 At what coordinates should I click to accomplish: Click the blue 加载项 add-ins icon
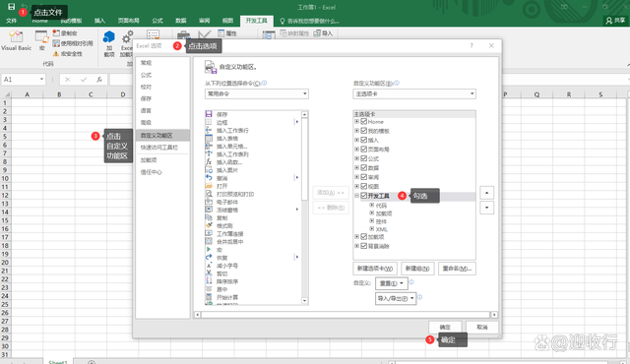point(109,37)
